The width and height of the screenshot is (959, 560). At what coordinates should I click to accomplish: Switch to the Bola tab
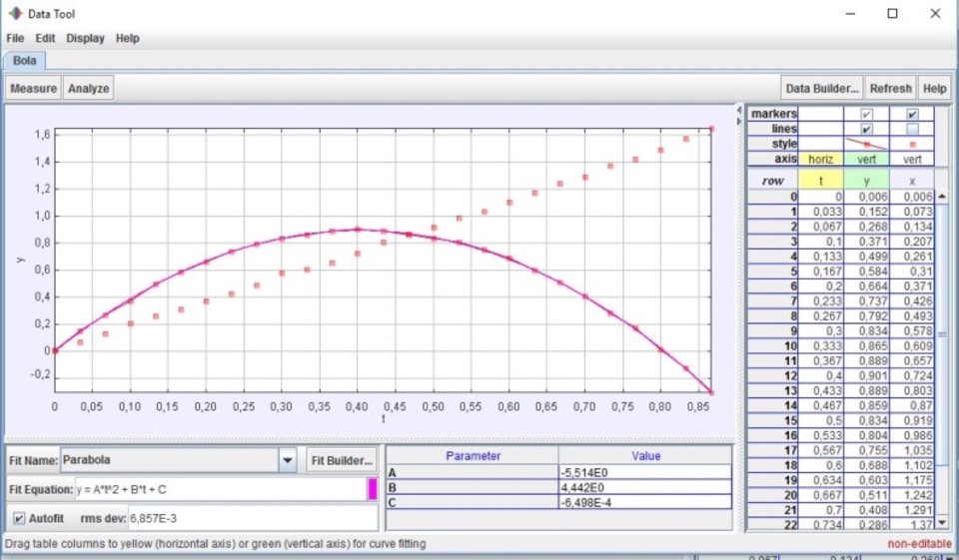24,61
